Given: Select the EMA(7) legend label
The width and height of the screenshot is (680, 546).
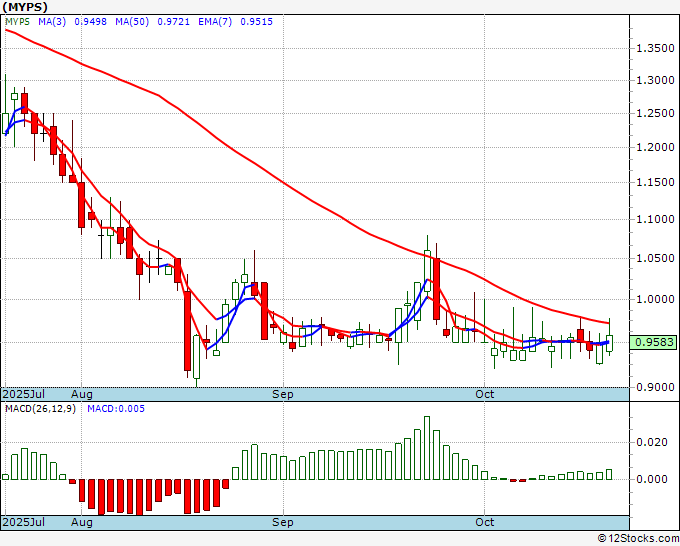Looking at the screenshot, I should click(215, 22).
